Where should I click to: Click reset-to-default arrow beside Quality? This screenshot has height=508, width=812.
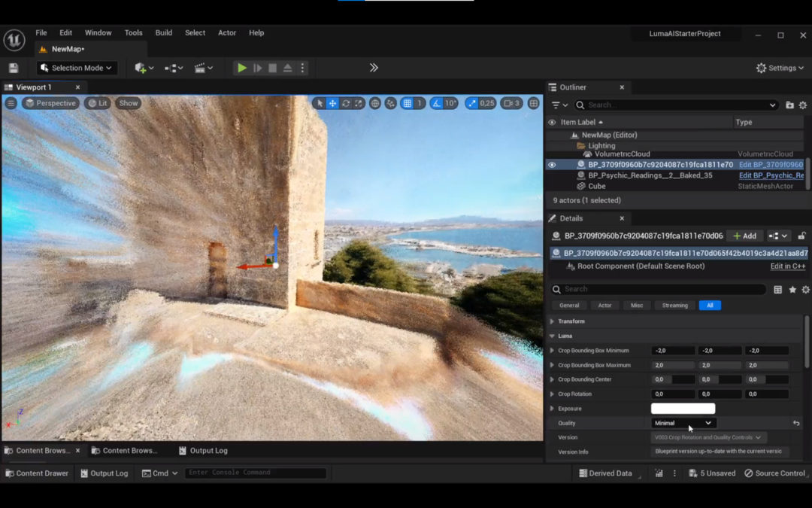[796, 424]
